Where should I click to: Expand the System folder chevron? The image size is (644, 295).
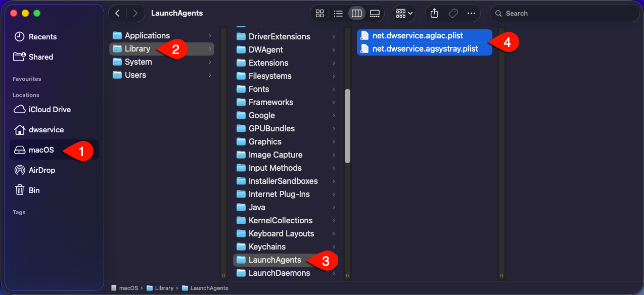[x=210, y=62]
